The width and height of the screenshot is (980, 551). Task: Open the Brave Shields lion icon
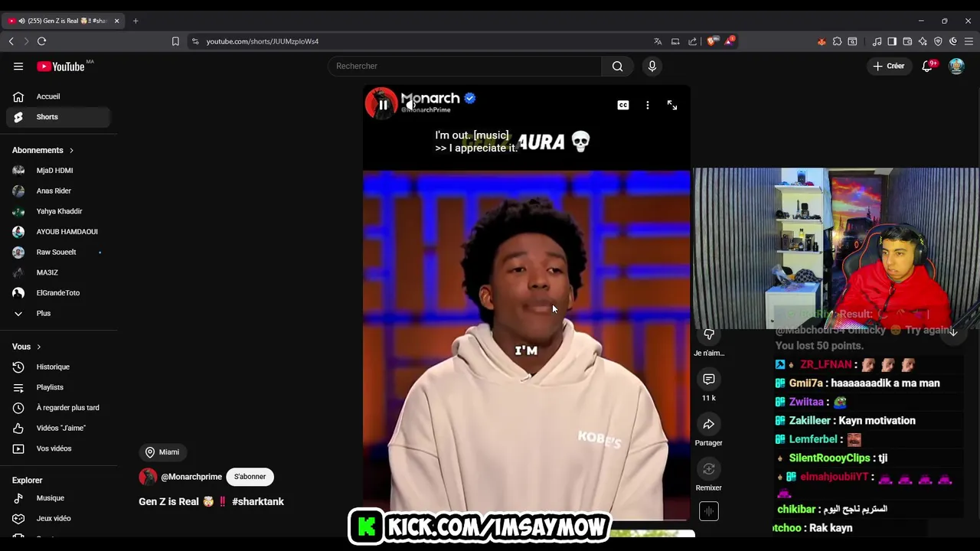[711, 41]
